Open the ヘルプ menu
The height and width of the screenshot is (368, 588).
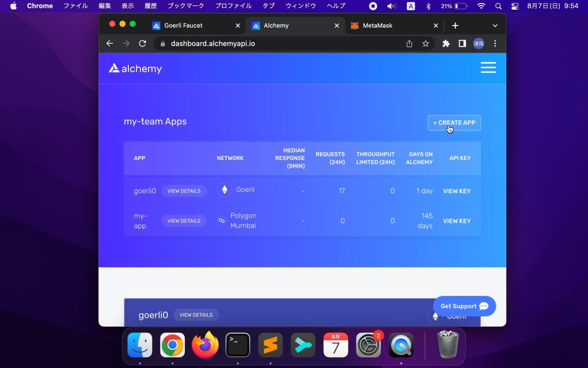point(336,6)
